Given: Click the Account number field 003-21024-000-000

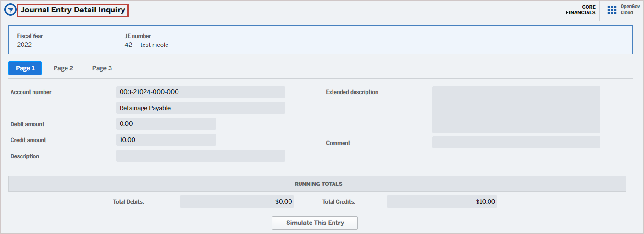Looking at the screenshot, I should point(200,92).
